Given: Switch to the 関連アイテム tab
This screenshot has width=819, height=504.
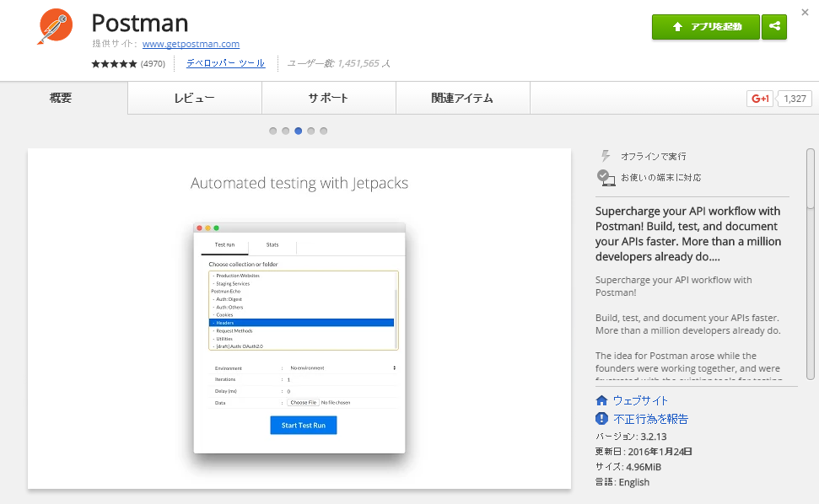Looking at the screenshot, I should (x=463, y=98).
